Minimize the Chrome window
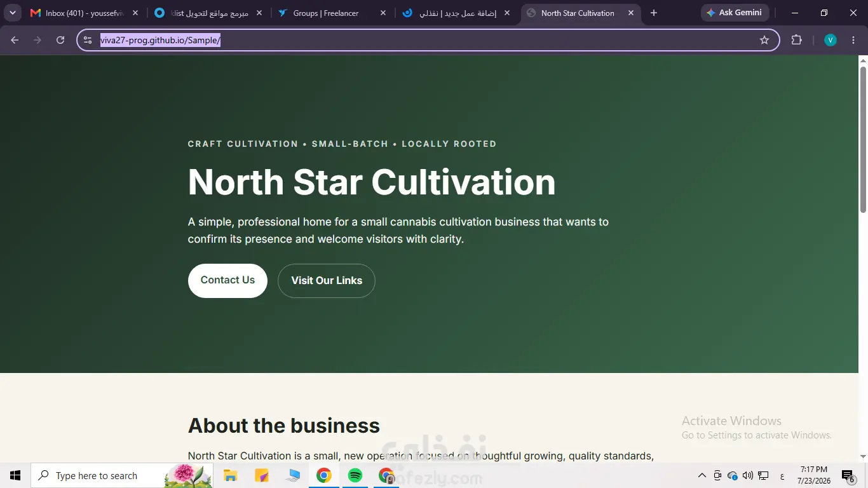The height and width of the screenshot is (488, 868). [795, 13]
